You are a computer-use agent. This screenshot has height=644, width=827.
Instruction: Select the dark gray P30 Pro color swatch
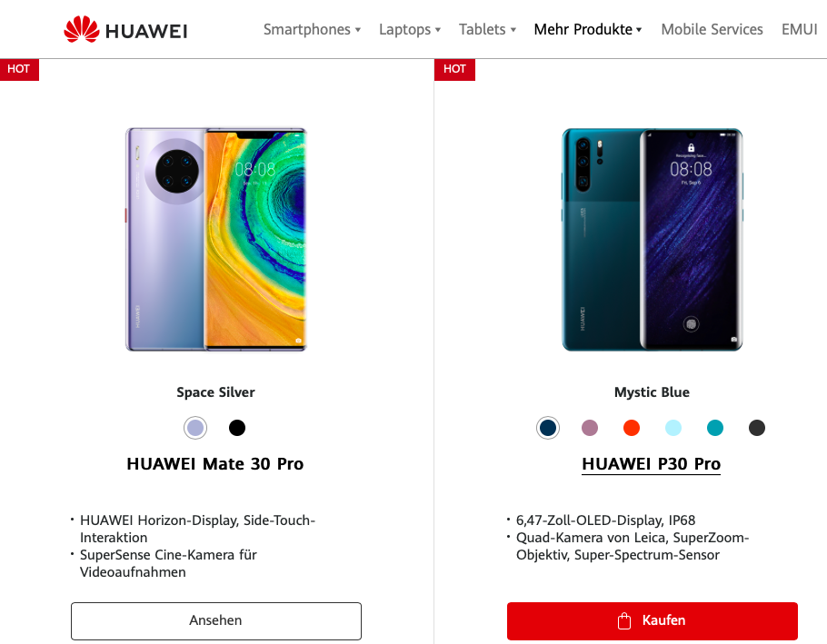pos(756,428)
